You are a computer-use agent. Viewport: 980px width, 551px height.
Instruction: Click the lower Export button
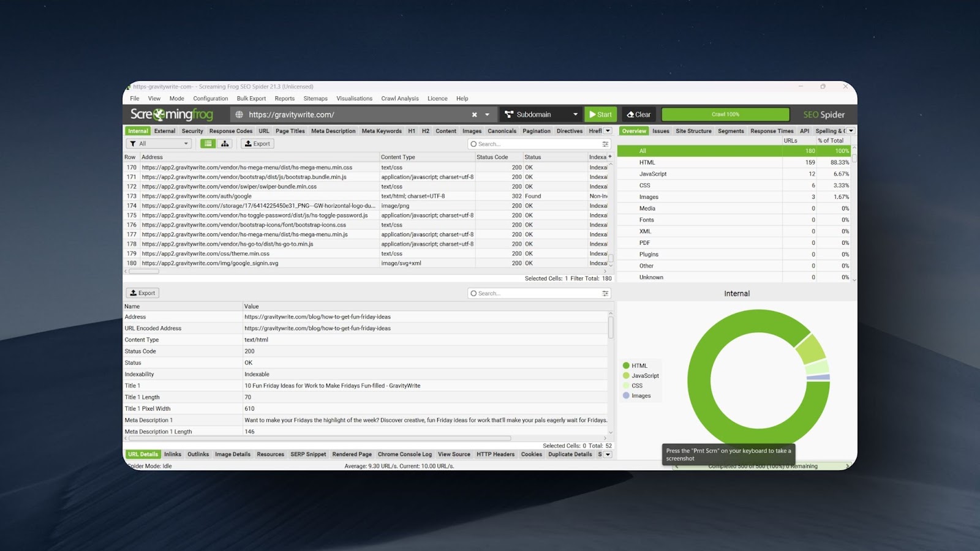pos(143,293)
